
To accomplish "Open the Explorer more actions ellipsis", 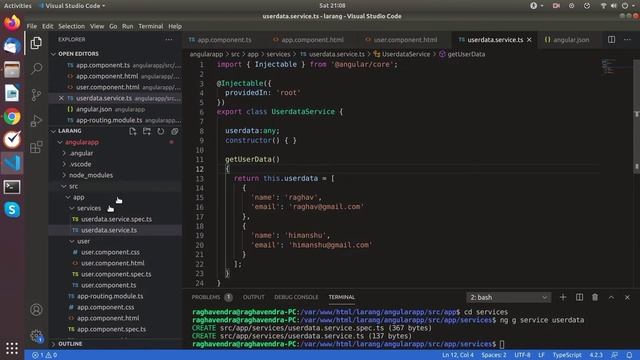I will (x=169, y=40).
